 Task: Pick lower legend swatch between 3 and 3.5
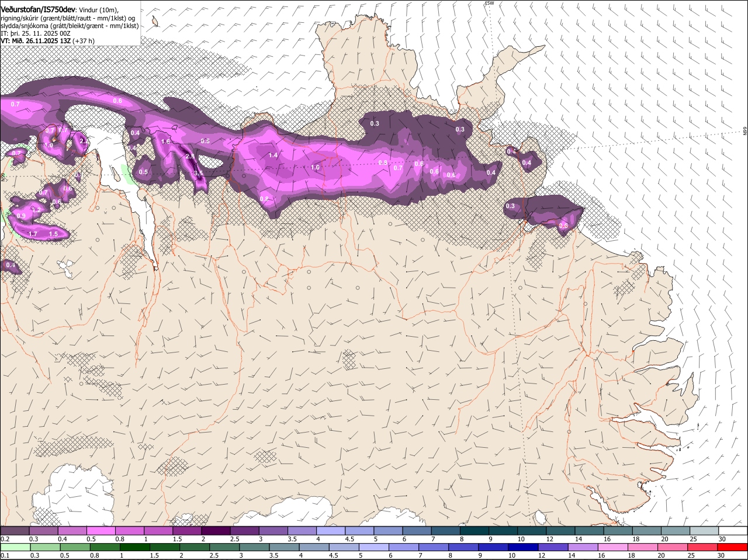click(254, 547)
